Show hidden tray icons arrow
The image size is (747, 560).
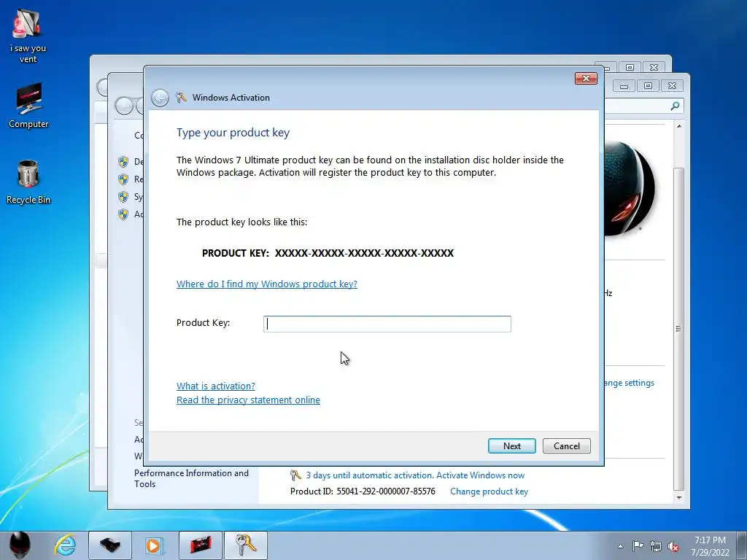pyautogui.click(x=620, y=546)
